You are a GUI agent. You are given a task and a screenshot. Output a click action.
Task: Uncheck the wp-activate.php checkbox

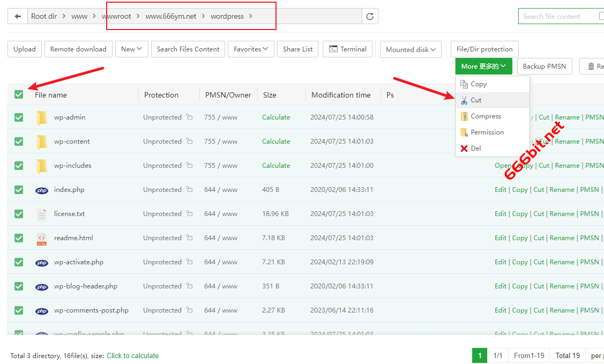[19, 262]
